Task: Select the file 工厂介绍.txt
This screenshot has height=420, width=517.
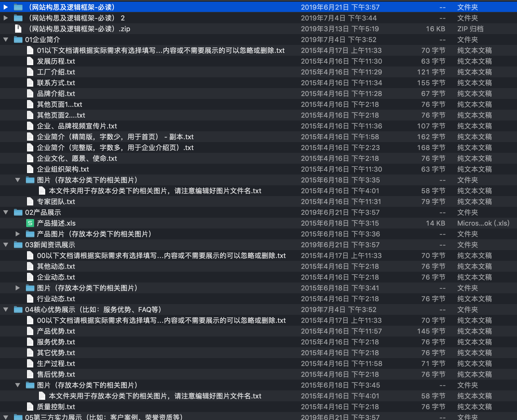Action: (56, 72)
